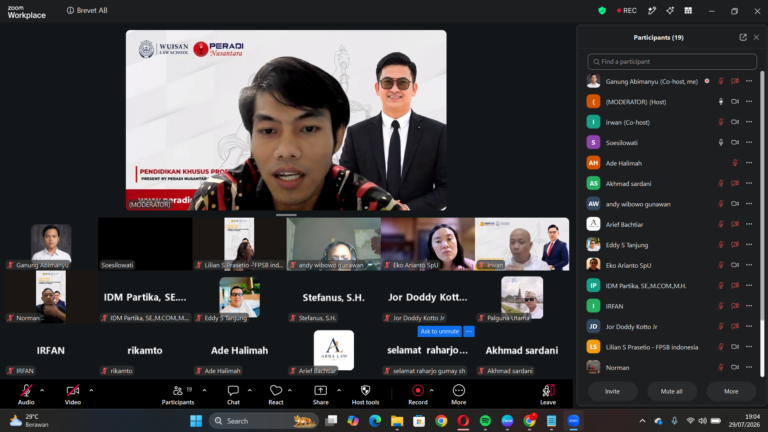Open Spotify from taskbar
The image size is (768, 432).
pyautogui.click(x=485, y=421)
